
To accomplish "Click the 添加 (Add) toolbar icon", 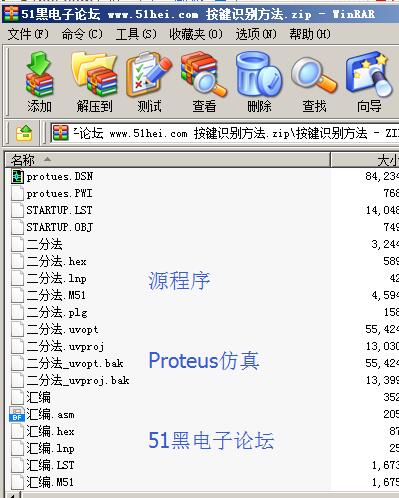I will coord(39,82).
